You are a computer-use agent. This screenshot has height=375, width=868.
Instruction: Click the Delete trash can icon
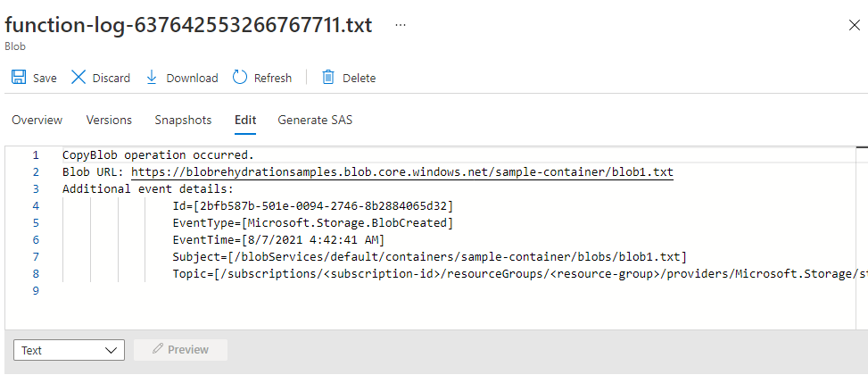328,78
